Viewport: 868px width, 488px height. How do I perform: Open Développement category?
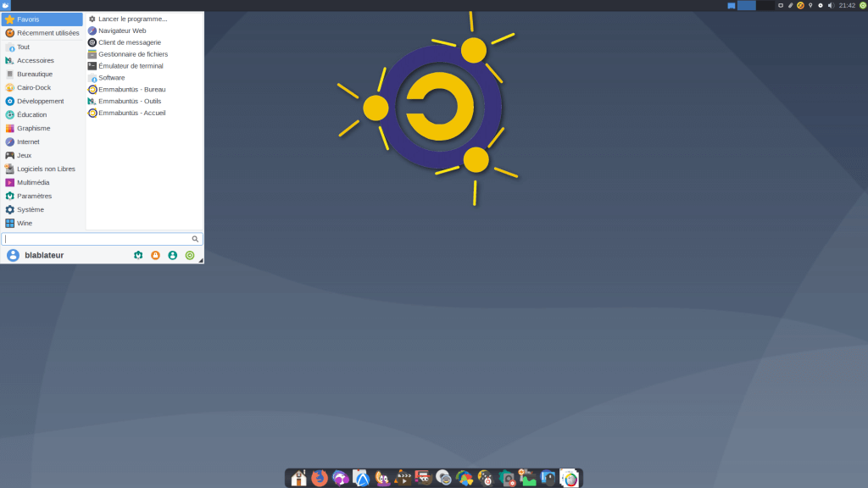[x=42, y=102]
